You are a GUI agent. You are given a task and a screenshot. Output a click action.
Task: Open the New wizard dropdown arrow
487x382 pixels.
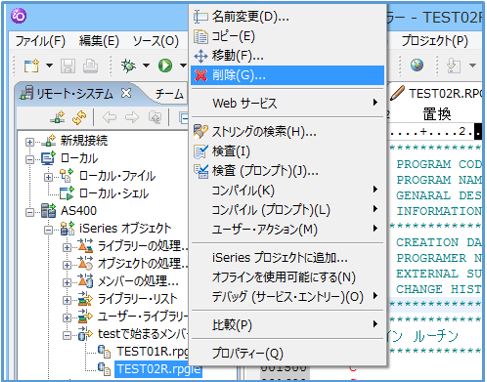coord(49,65)
